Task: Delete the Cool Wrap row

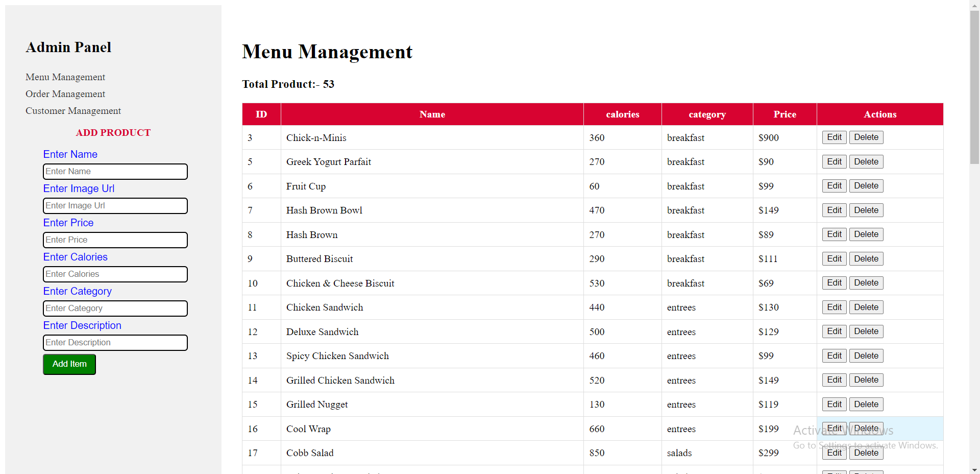Action: tap(866, 429)
